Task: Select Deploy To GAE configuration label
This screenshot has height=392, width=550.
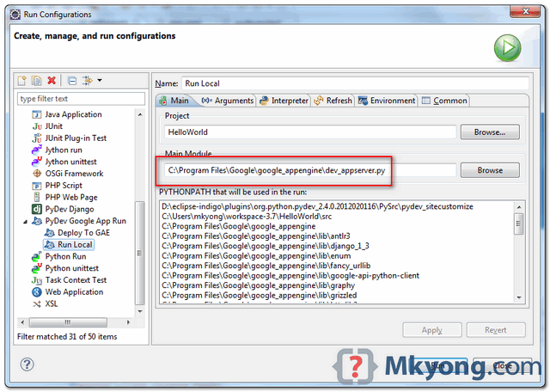Action: (83, 233)
